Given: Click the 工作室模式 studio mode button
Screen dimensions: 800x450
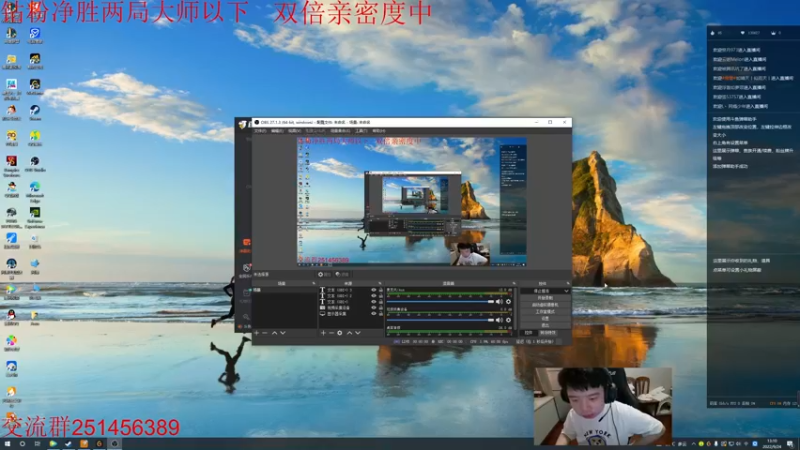Looking at the screenshot, I should click(x=545, y=311).
